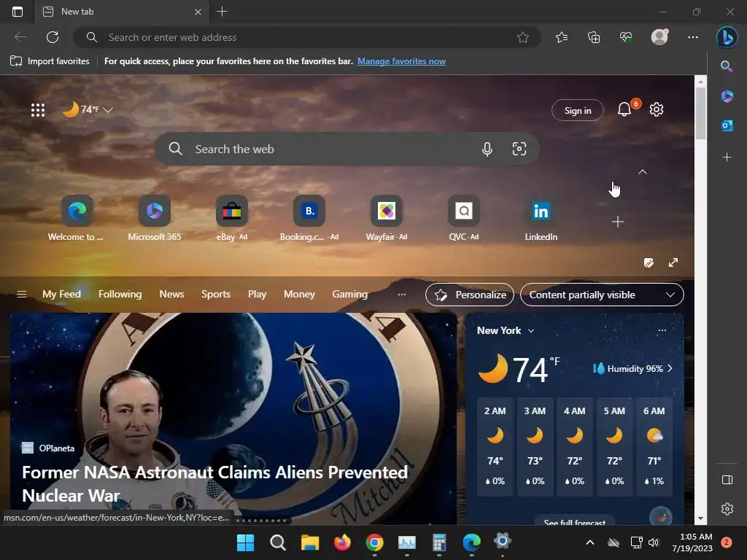This screenshot has width=747, height=560.
Task: Click the Sign in button
Action: 578,111
